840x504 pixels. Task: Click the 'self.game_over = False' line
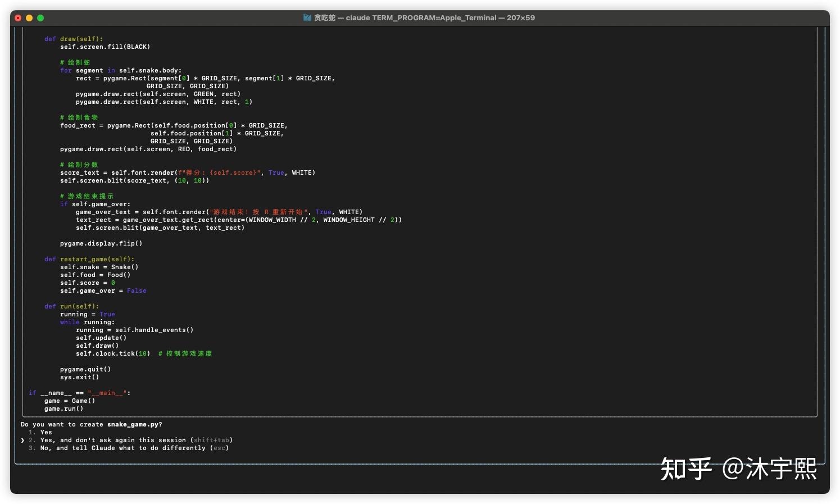coord(103,290)
